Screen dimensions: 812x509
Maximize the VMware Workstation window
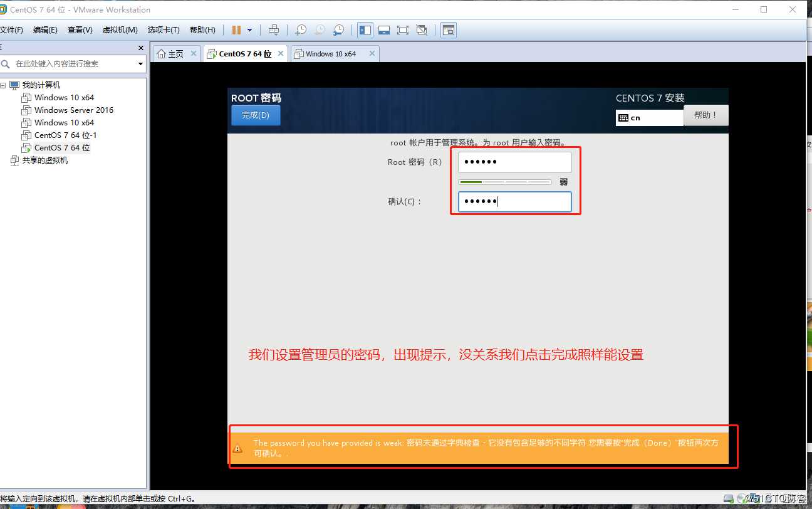(x=764, y=9)
